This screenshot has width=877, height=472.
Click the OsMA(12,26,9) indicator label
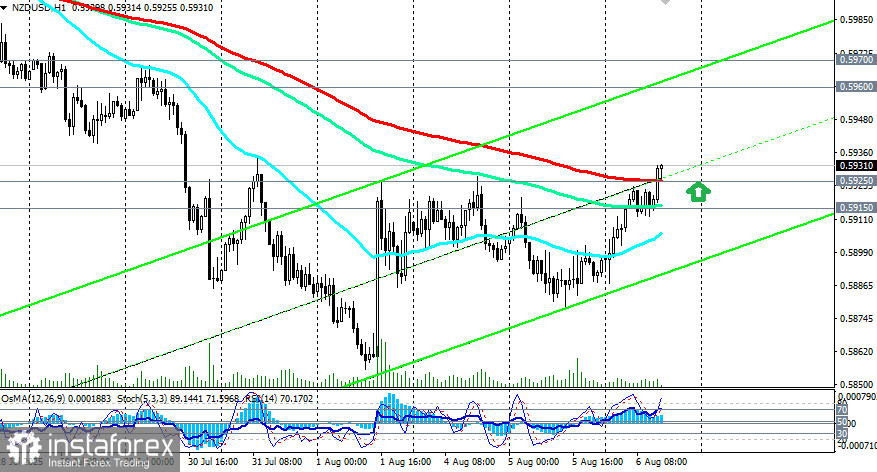click(34, 399)
